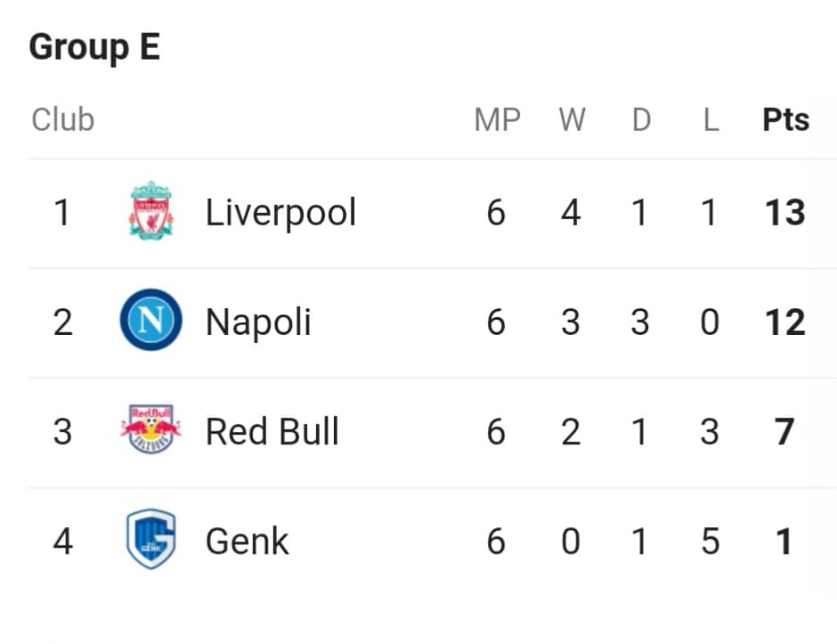The height and width of the screenshot is (644, 837).
Task: Click the Liverpool club crest
Action: click(x=151, y=210)
